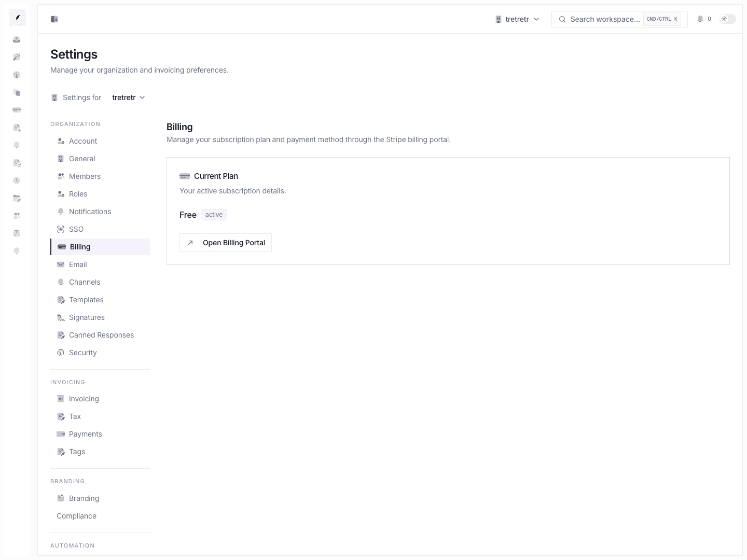Click the people icon in the left rail

pos(17,216)
